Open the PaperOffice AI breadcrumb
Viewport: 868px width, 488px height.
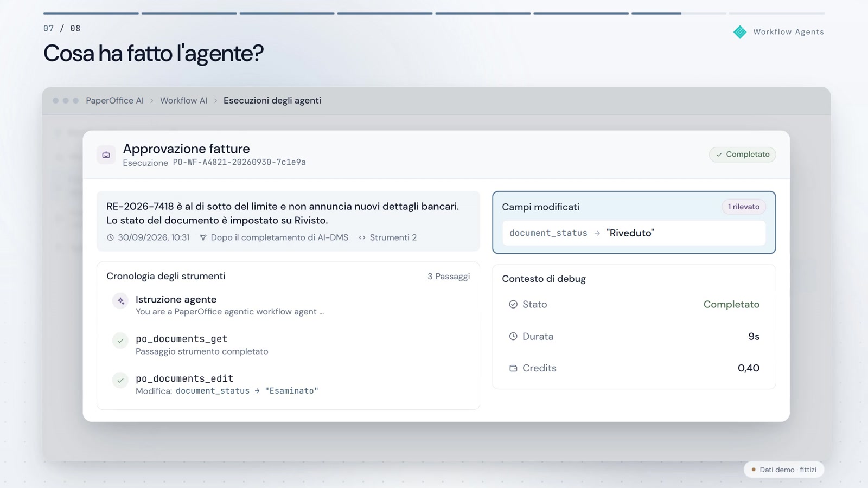pyautogui.click(x=114, y=100)
